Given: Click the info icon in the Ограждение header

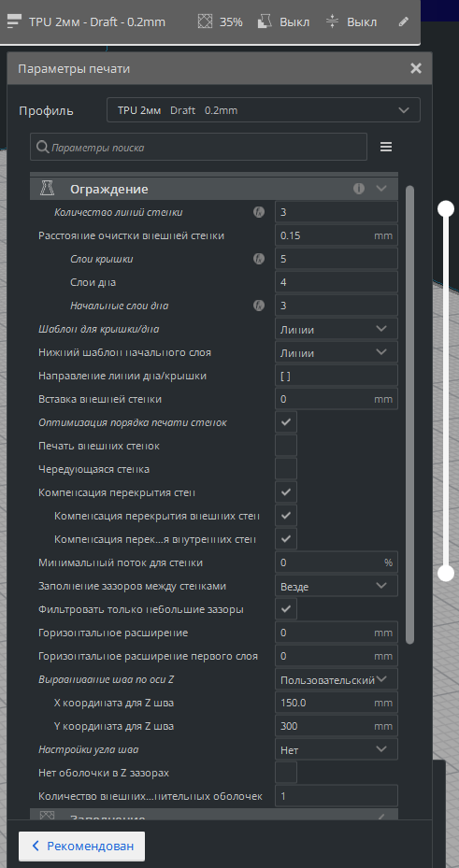Looking at the screenshot, I should (359, 189).
